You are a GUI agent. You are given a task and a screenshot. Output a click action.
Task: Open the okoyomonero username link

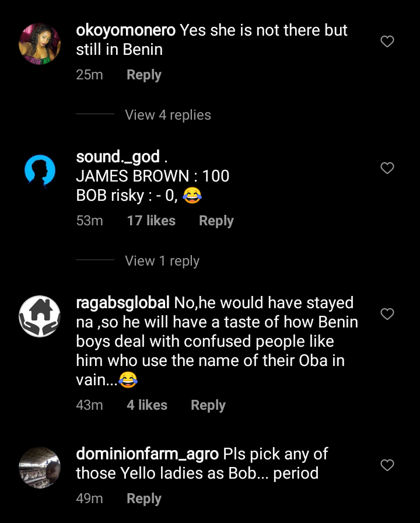126,31
